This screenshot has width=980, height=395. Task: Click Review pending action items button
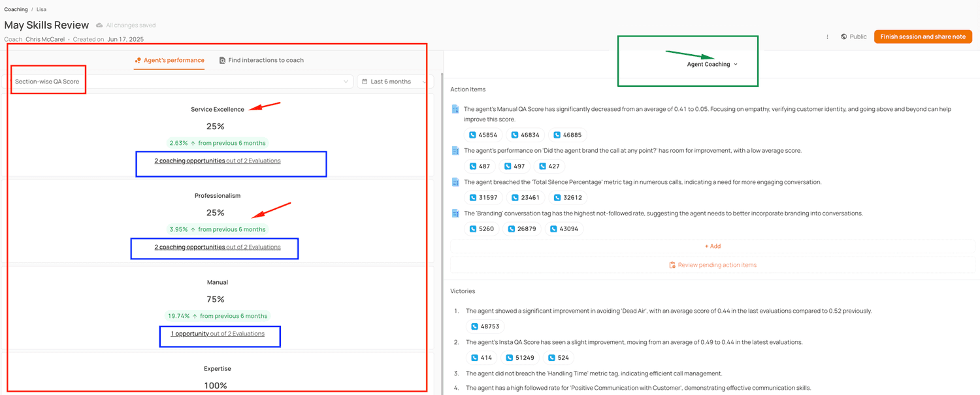click(712, 265)
